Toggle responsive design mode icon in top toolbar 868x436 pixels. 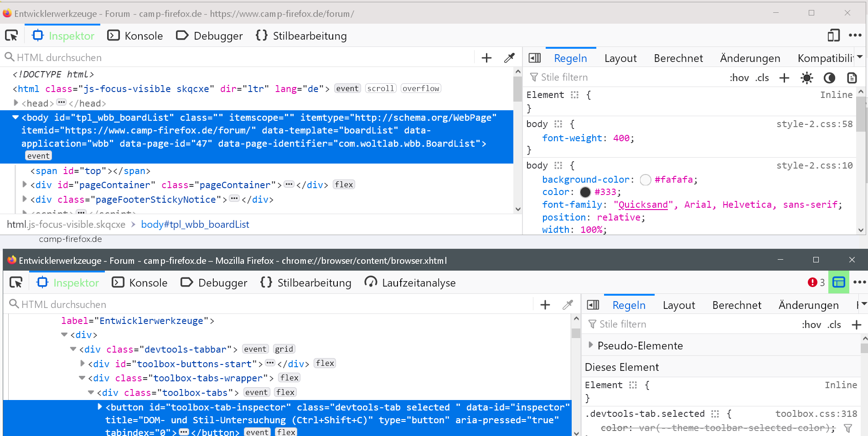coord(833,36)
